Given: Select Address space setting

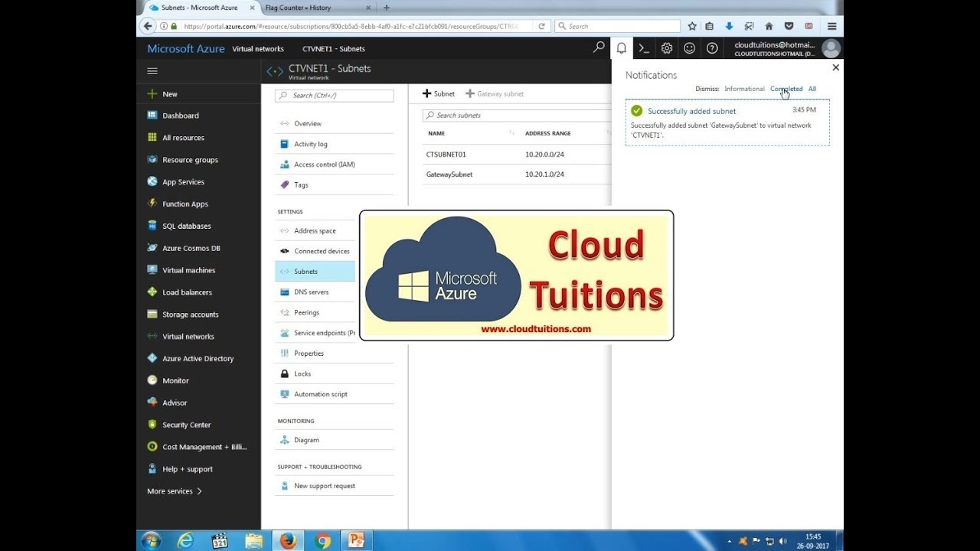Looking at the screenshot, I should 315,230.
